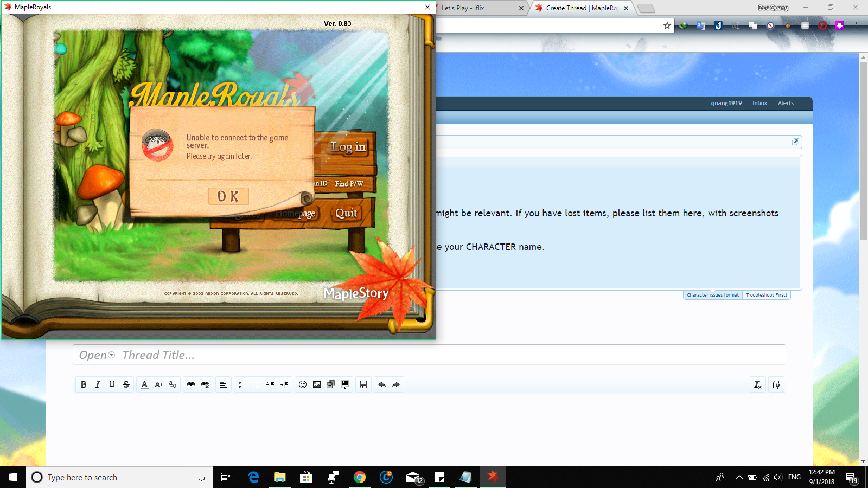Viewport: 868px width, 488px height.
Task: Insert a link using the chain icon
Action: (x=191, y=384)
